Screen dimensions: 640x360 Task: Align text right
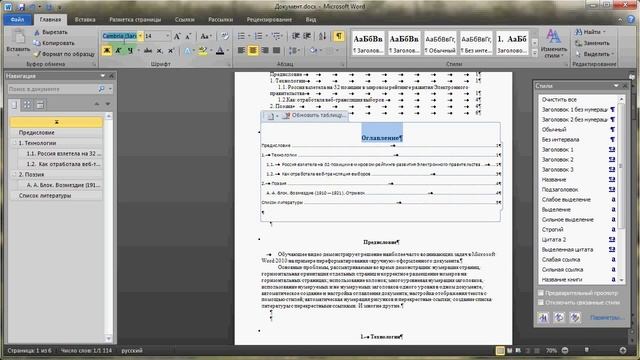point(265,51)
